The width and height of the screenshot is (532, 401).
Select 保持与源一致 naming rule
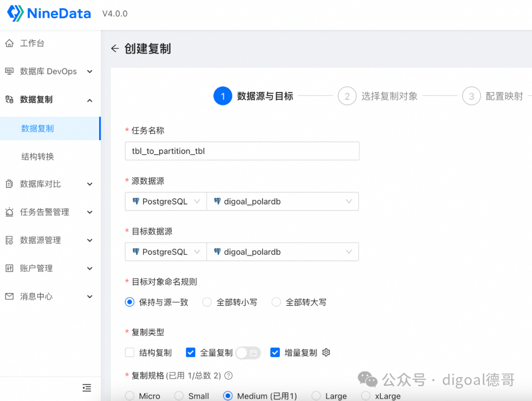point(130,302)
